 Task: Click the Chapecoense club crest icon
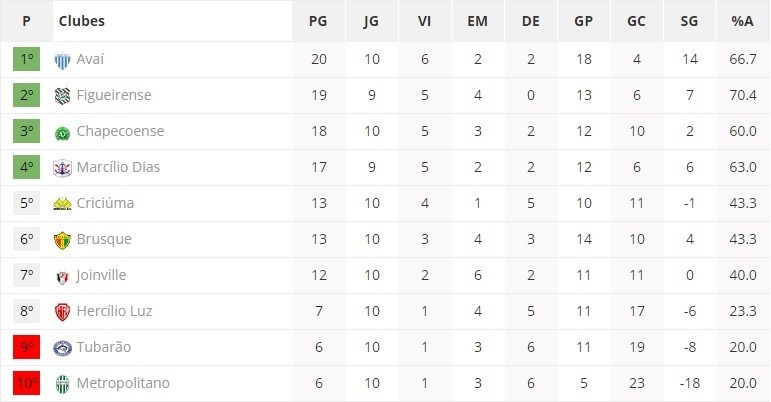point(62,133)
